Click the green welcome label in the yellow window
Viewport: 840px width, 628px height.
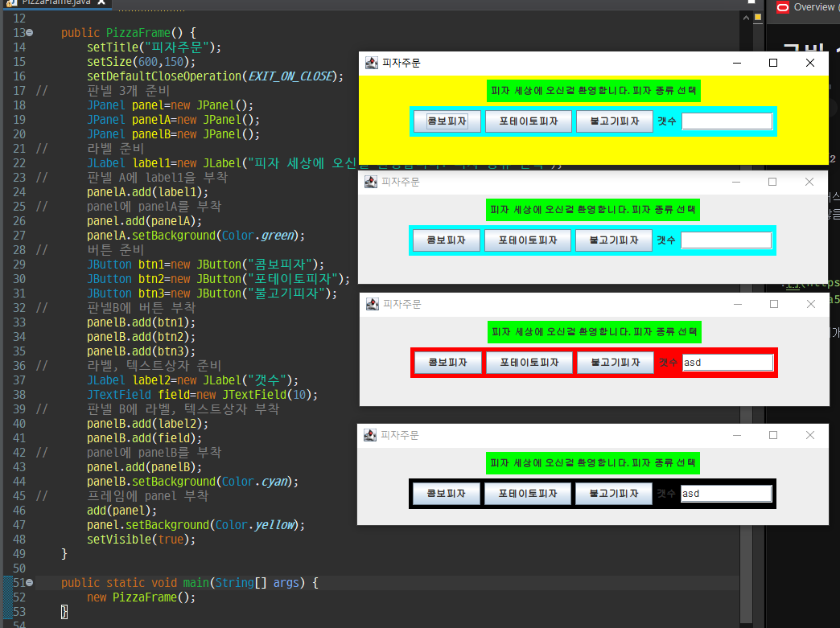[x=594, y=91]
